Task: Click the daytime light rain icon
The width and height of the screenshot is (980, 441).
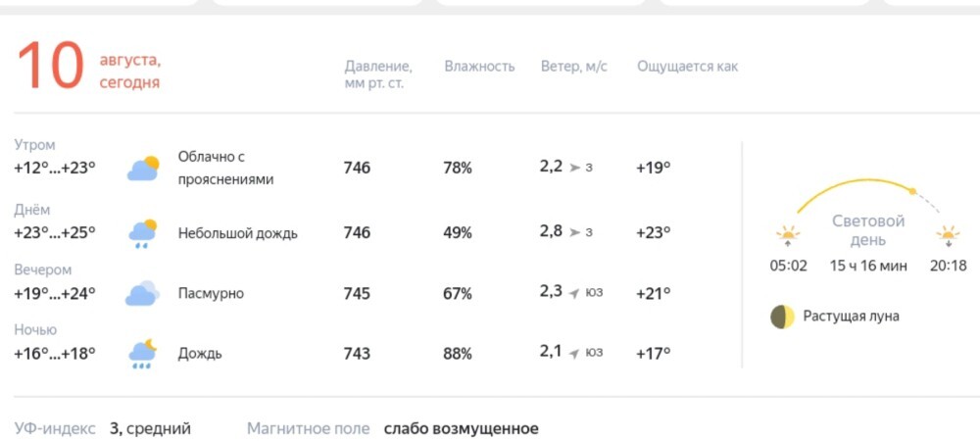Action: click(143, 233)
